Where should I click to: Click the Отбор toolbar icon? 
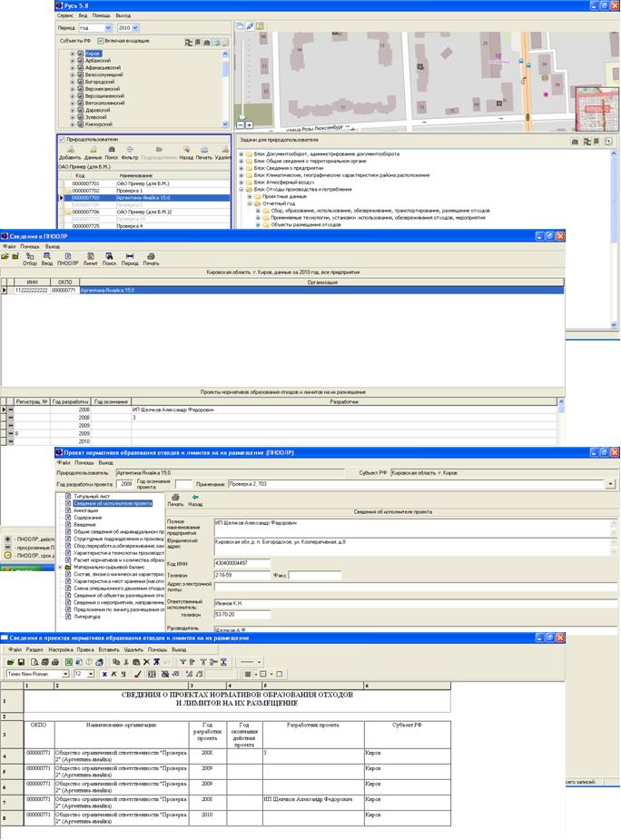[x=30, y=257]
